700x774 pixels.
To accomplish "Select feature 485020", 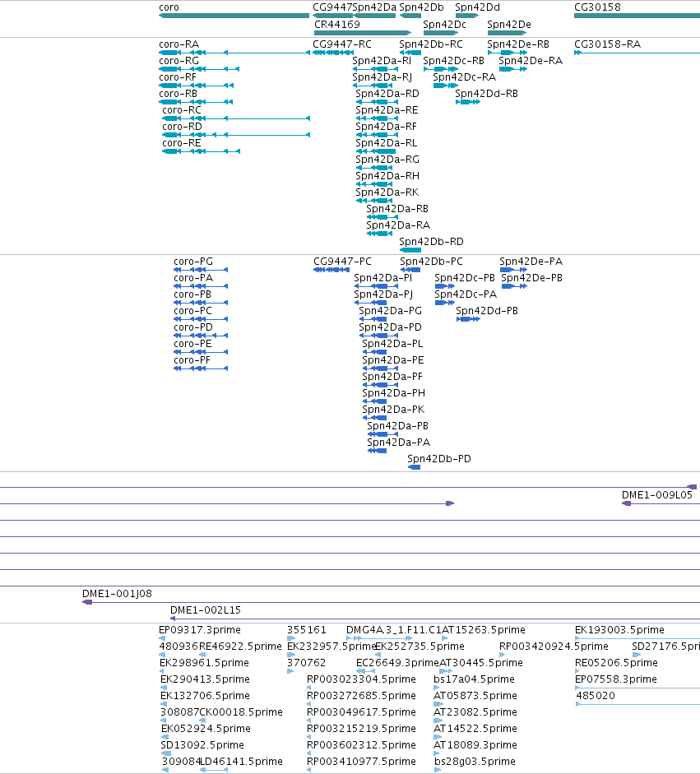I will (x=637, y=704).
